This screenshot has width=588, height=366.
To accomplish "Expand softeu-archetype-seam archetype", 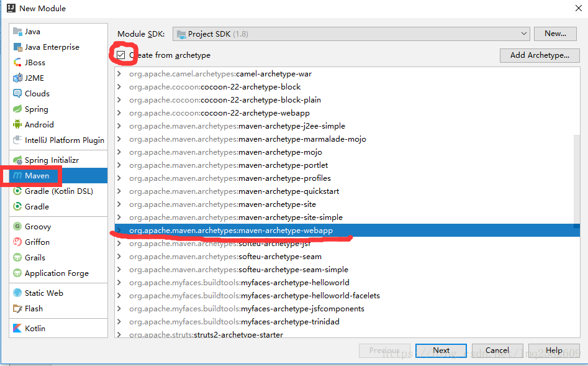I will [x=119, y=257].
